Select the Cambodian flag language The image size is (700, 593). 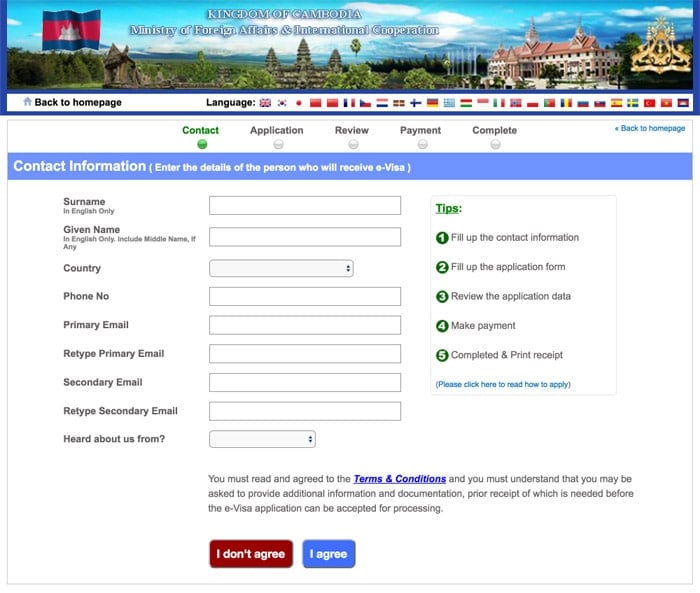(683, 103)
